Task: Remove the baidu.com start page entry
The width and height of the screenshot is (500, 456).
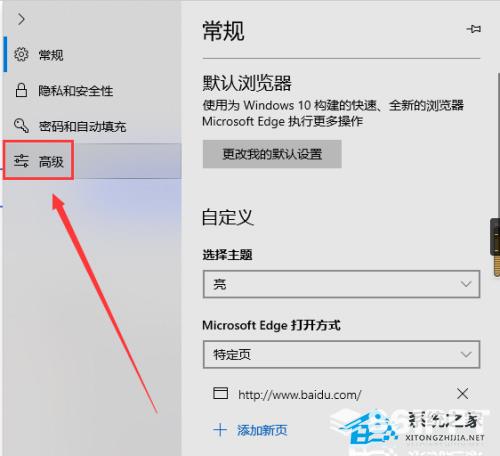Action: click(463, 394)
